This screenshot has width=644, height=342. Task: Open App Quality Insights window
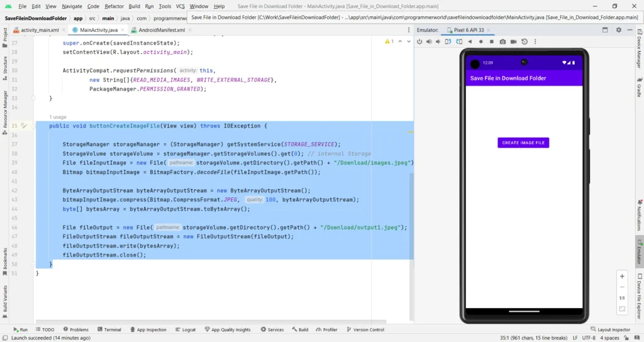coord(228,329)
